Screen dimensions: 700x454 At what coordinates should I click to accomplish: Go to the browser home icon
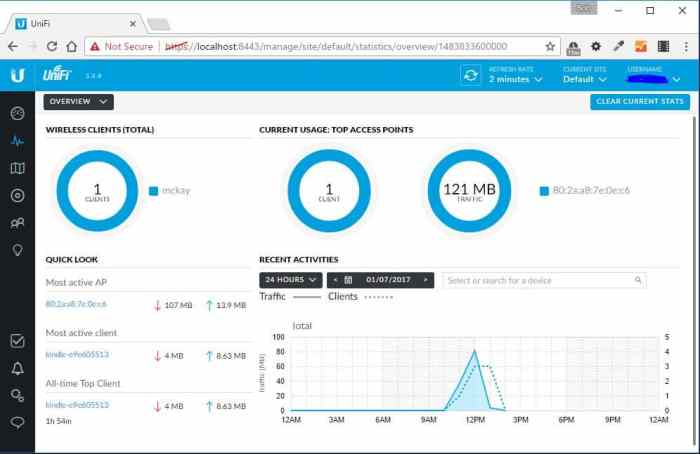(x=71, y=46)
